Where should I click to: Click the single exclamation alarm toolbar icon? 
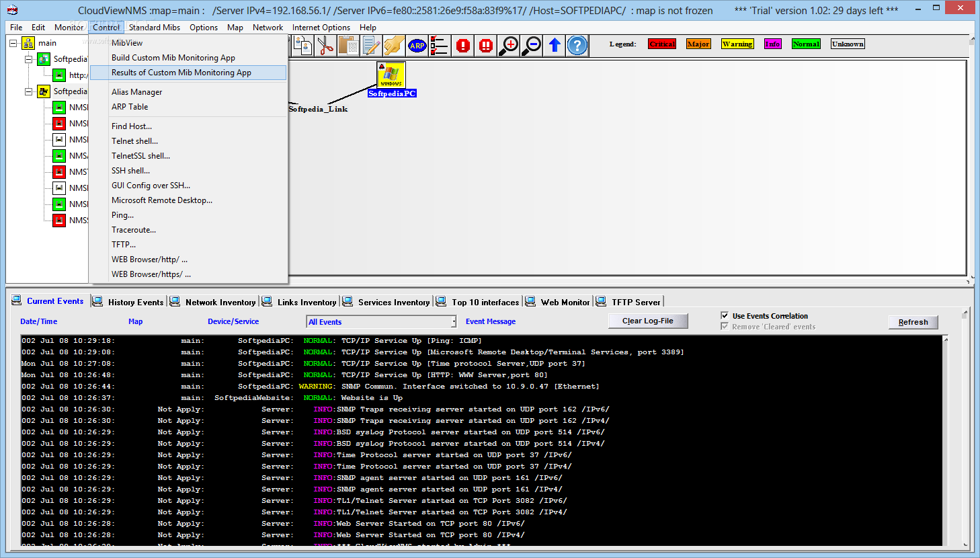463,46
